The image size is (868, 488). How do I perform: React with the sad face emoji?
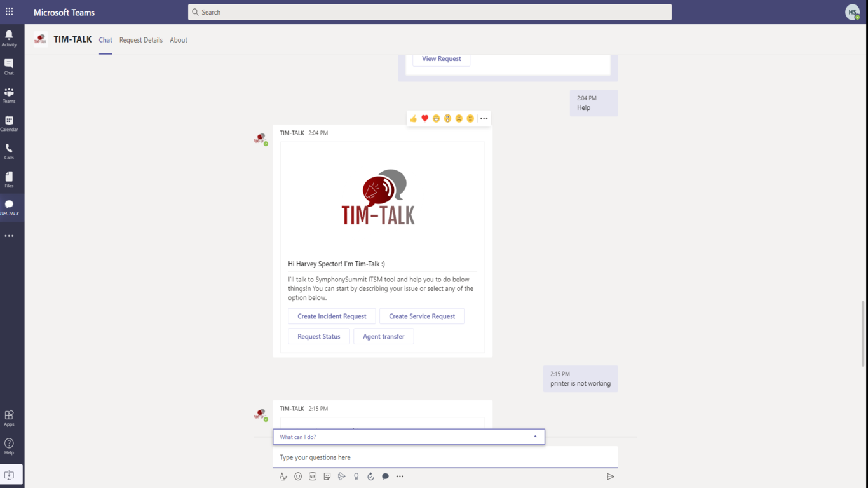(x=459, y=118)
